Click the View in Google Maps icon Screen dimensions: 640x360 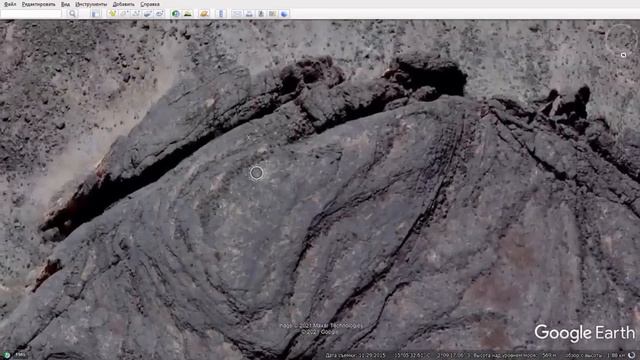pyautogui.click(x=273, y=13)
